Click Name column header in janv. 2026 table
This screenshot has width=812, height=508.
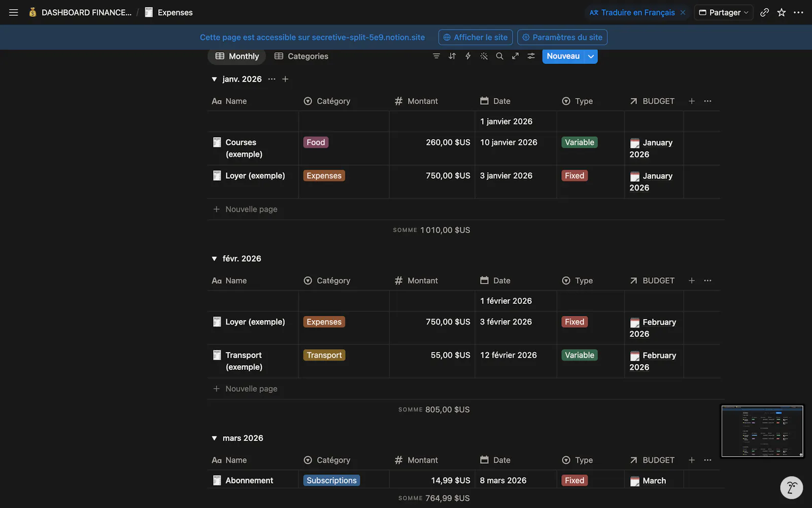pyautogui.click(x=253, y=101)
